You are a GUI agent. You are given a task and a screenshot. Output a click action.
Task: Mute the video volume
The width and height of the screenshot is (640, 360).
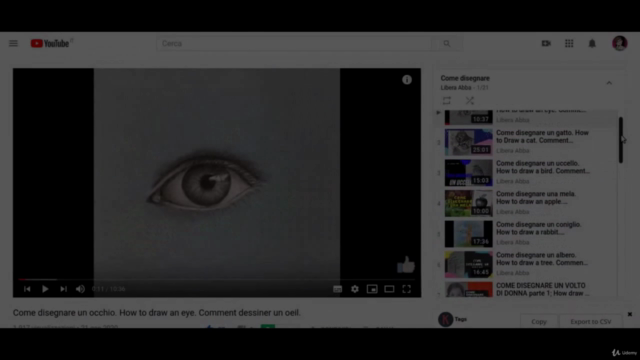pos(80,289)
